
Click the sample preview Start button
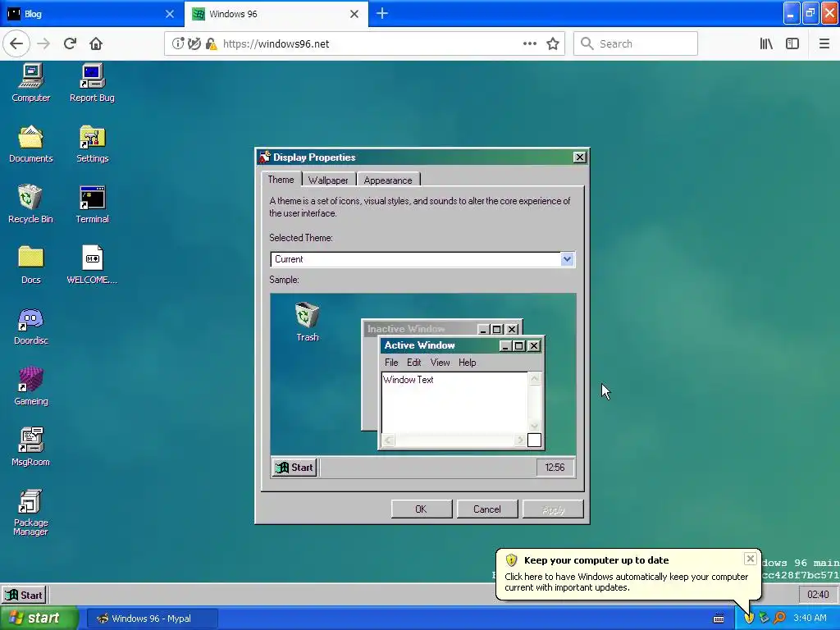294,468
